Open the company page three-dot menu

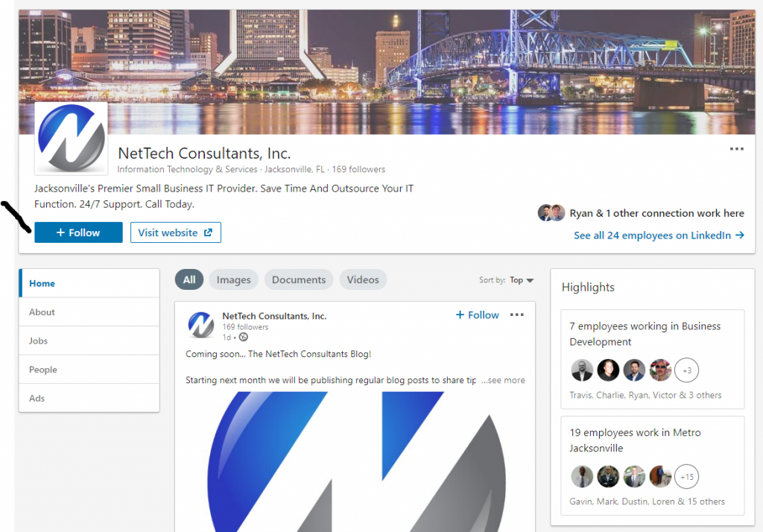(x=736, y=149)
